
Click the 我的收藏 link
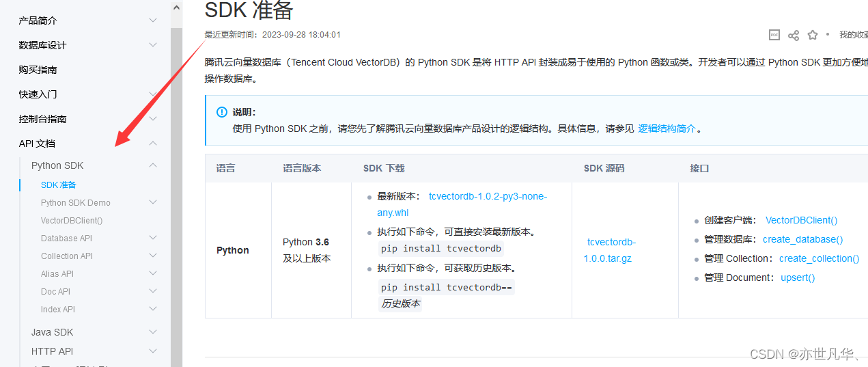tap(854, 35)
